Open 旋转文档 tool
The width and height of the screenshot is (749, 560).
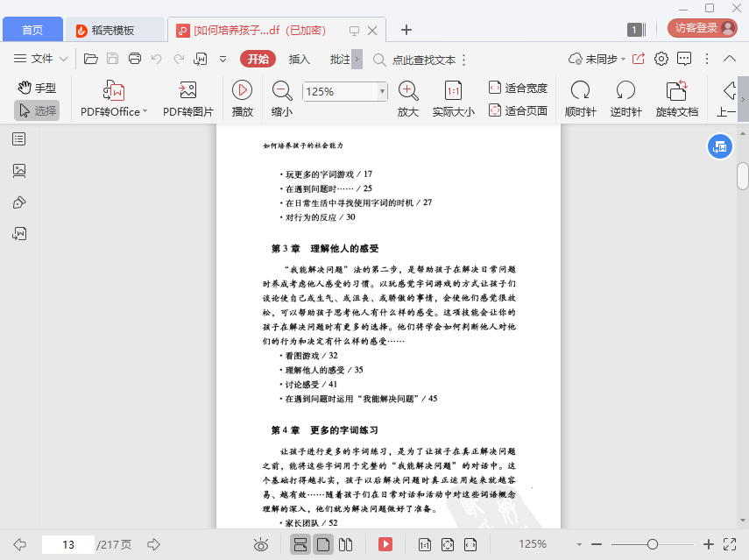pos(677,99)
